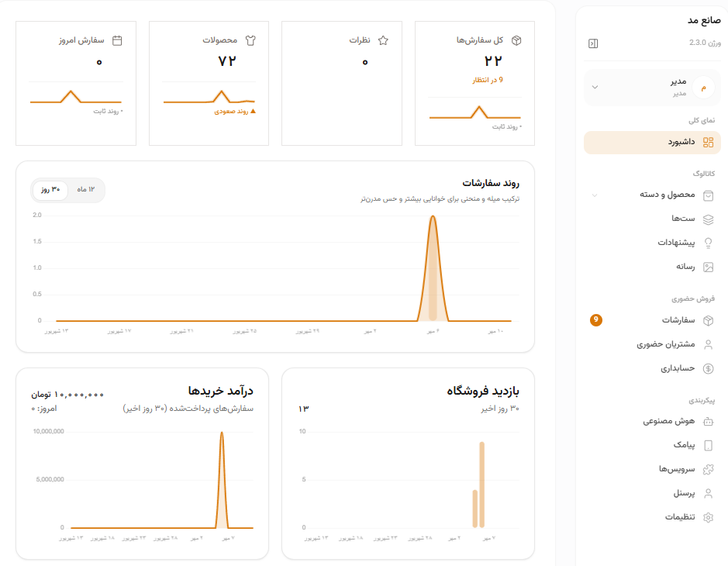Click the calendar icon on سفارش امروز card

(117, 40)
